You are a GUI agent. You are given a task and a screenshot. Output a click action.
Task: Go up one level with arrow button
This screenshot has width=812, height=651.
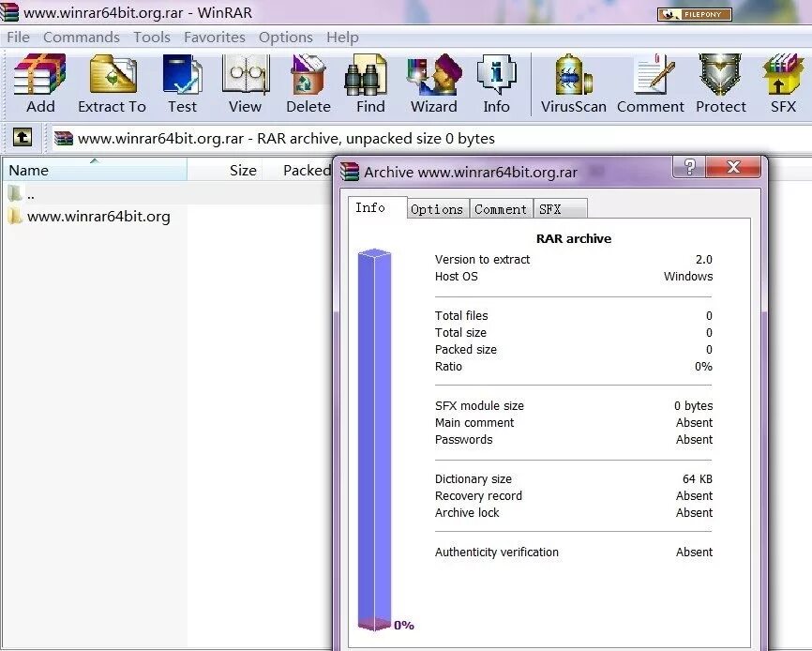(23, 138)
